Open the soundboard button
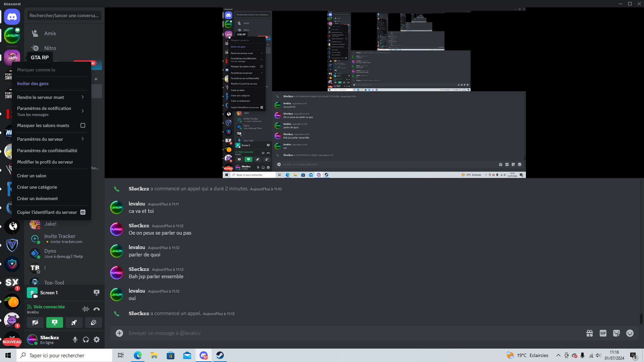Image resolution: width=644 pixels, height=362 pixels. [94, 322]
